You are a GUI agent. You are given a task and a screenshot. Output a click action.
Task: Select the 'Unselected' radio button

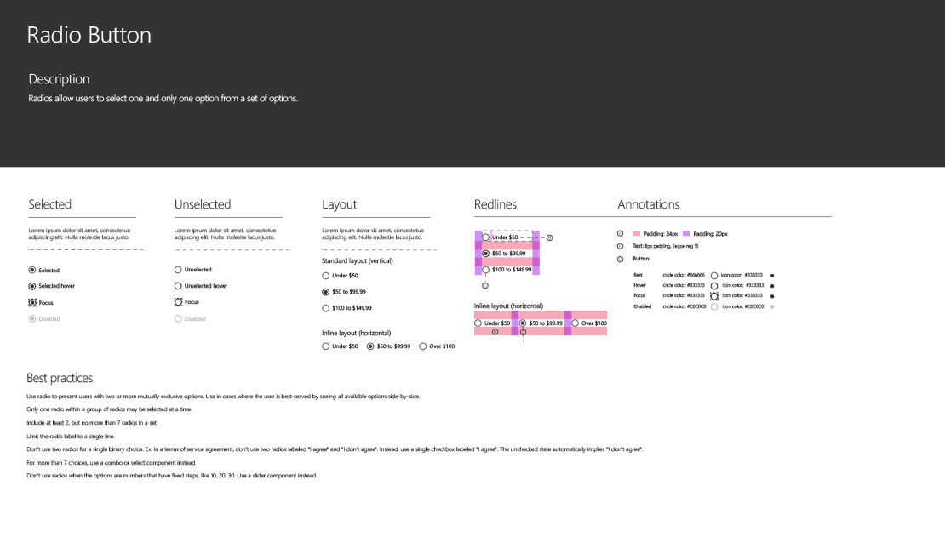[x=178, y=270]
